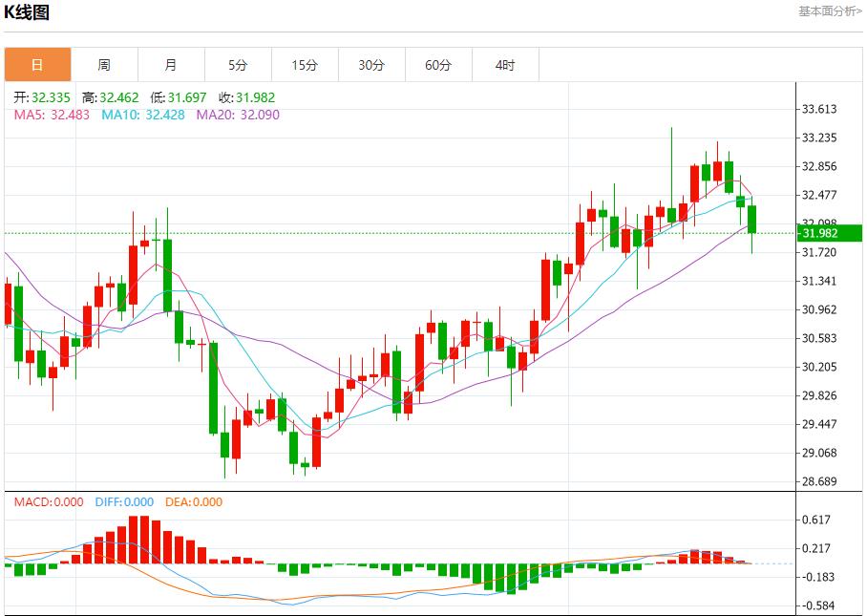Image resolution: width=867 pixels, height=616 pixels.
Task: Switch to the 周 weekly tab
Action: pyautogui.click(x=104, y=65)
